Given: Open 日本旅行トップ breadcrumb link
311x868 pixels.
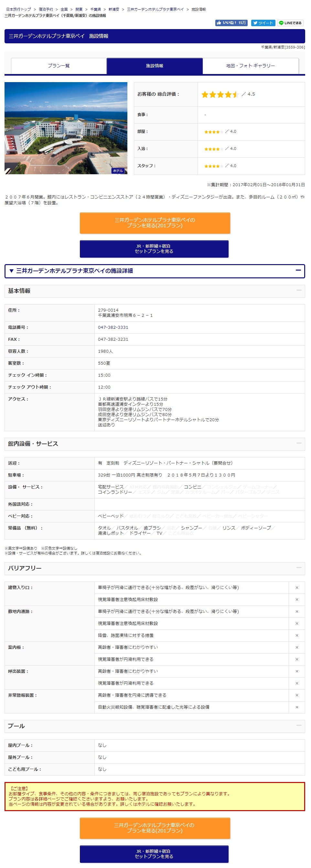Looking at the screenshot, I should [x=18, y=9].
